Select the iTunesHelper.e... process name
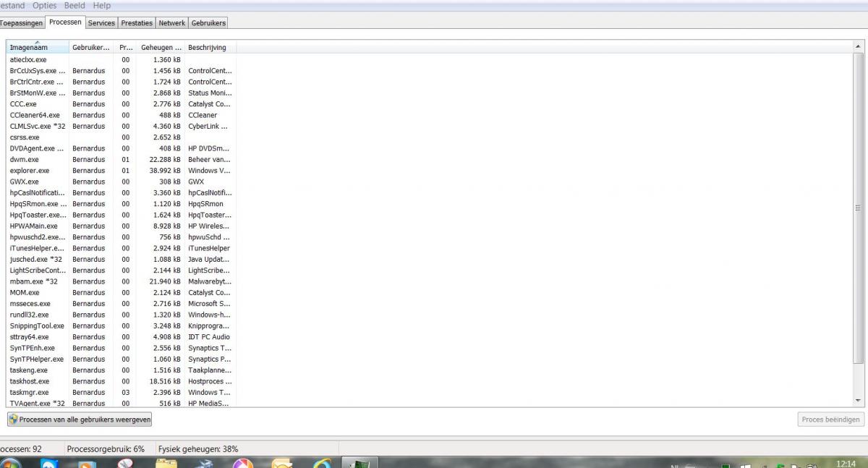 [37, 248]
